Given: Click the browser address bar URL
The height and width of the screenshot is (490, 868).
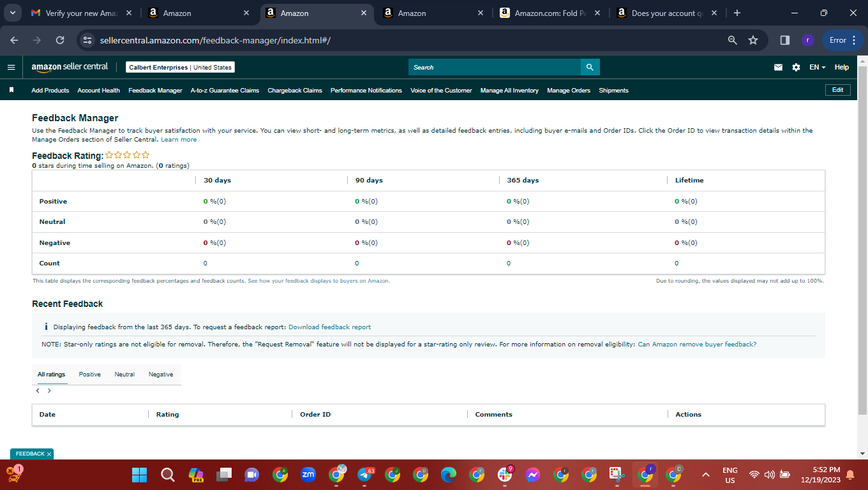Looking at the screenshot, I should (x=215, y=40).
